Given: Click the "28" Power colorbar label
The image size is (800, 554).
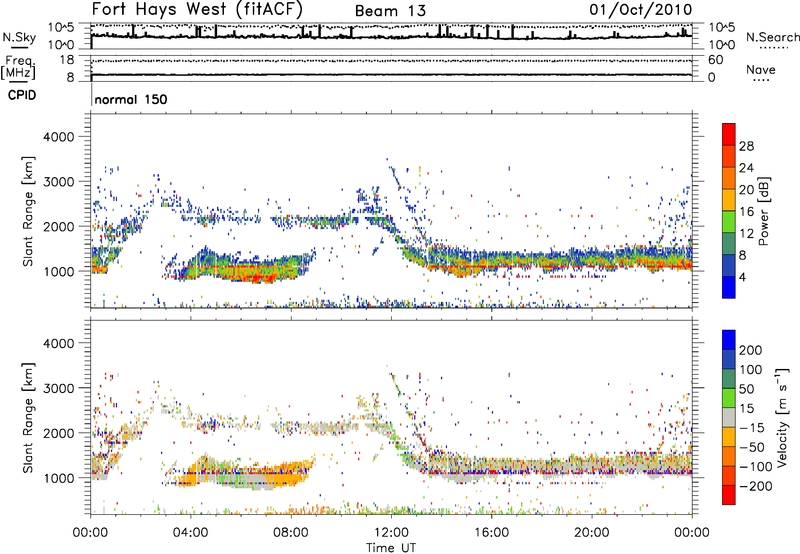Looking at the screenshot, I should (x=746, y=146).
